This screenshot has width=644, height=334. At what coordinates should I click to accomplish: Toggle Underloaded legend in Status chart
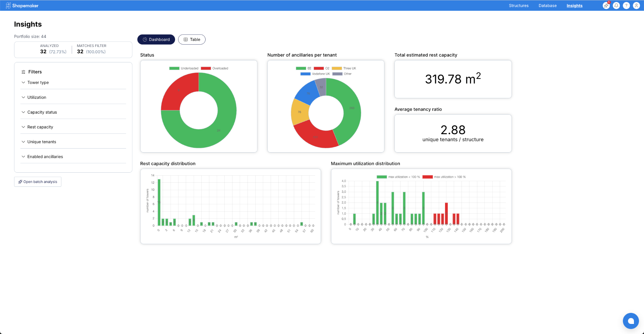point(184,68)
